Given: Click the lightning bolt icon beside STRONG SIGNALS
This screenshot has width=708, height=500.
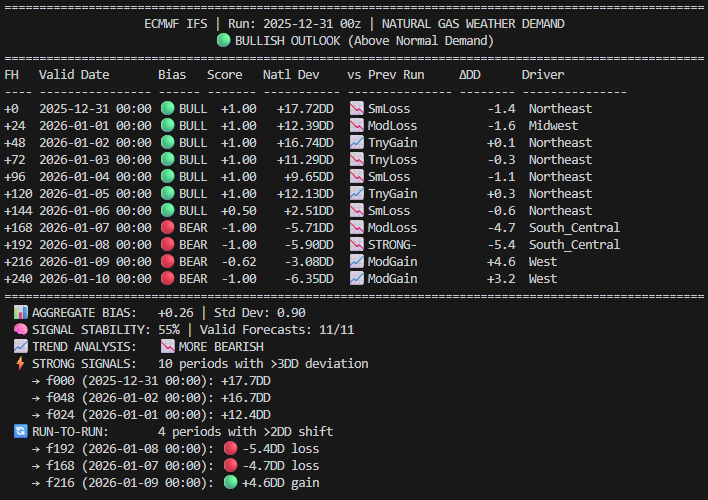Looking at the screenshot, I should point(21,364).
